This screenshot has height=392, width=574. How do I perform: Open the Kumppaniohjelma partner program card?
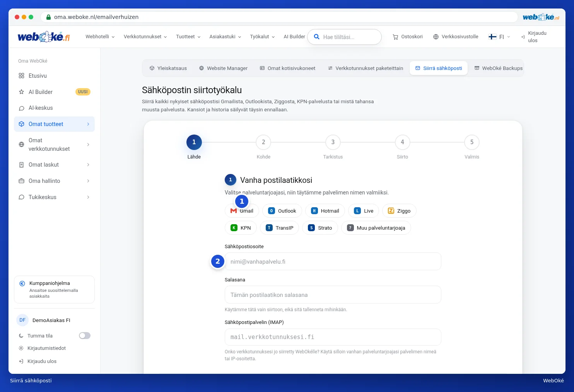[x=54, y=290]
